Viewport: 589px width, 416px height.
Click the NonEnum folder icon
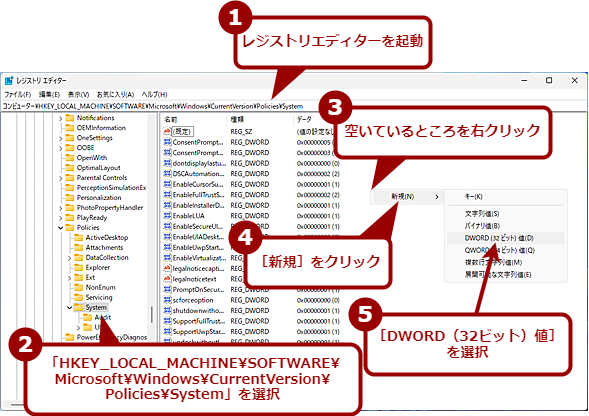79,287
